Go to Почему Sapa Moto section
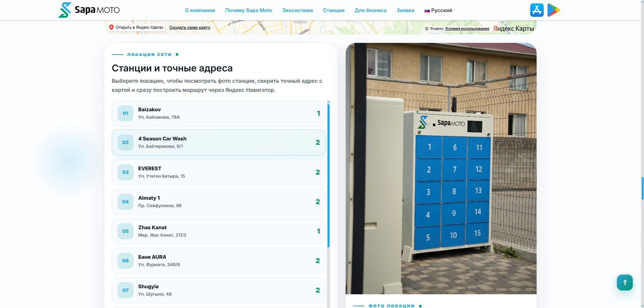The width and height of the screenshot is (644, 308). point(249,10)
